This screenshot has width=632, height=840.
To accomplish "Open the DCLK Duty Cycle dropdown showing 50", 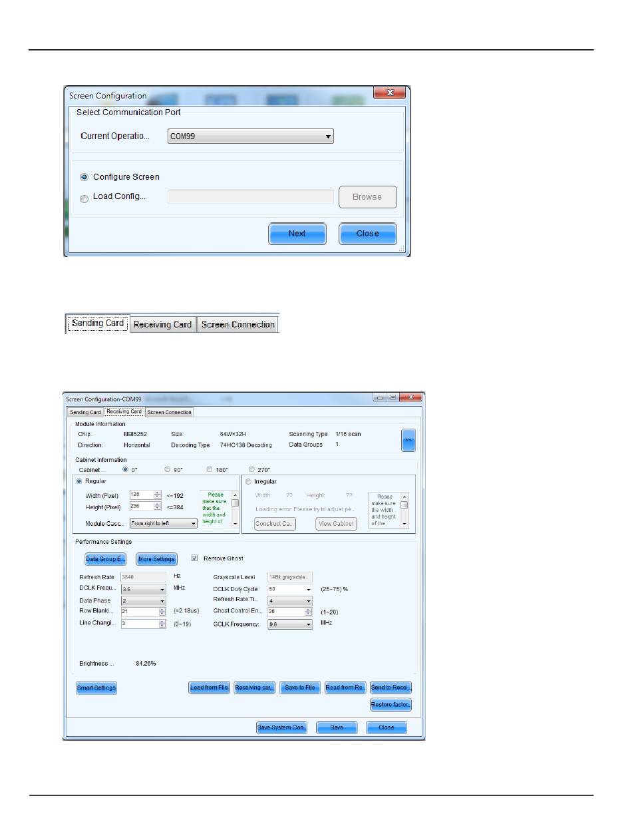I will pyautogui.click(x=289, y=589).
